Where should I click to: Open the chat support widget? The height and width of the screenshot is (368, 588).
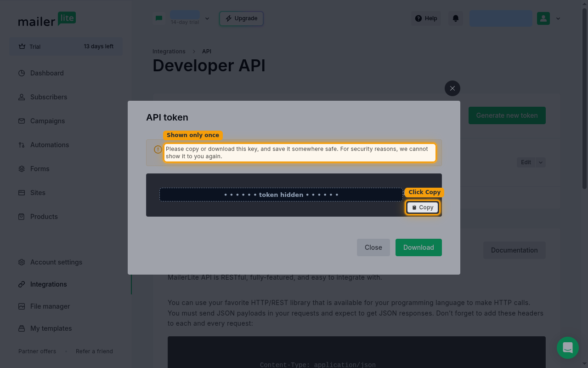tap(568, 348)
